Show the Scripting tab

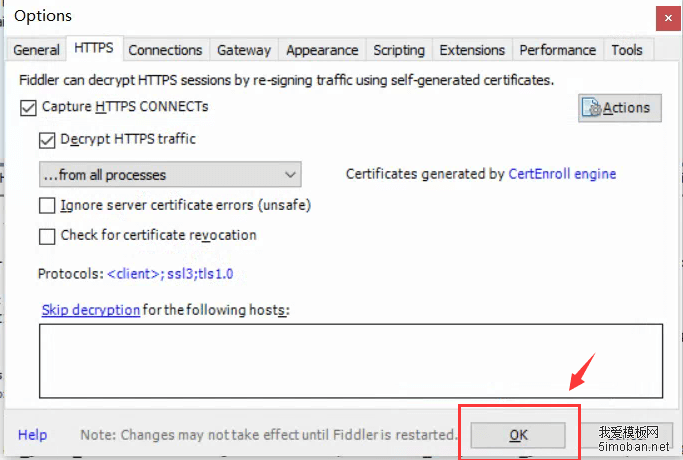399,50
